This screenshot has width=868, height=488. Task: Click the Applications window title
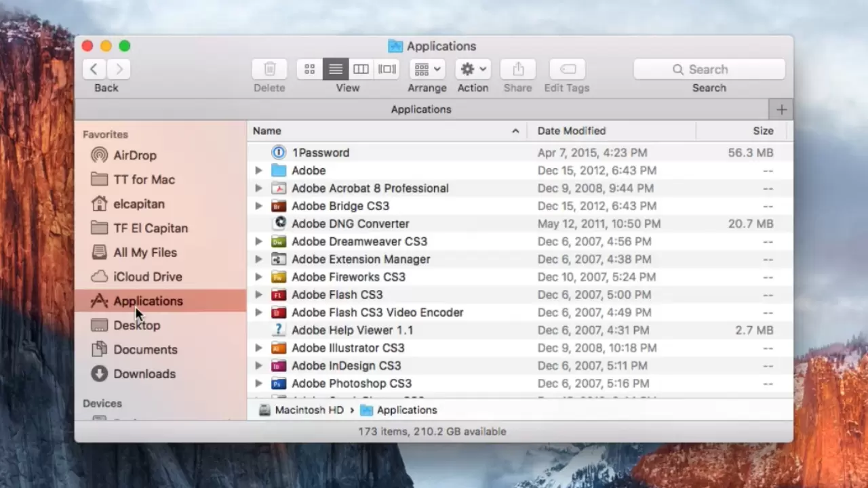pyautogui.click(x=441, y=46)
